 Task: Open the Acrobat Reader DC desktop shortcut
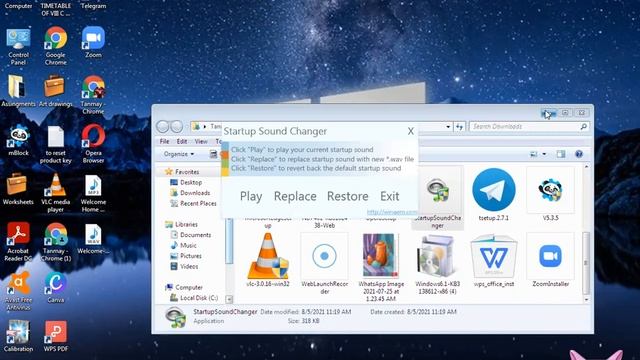18,242
